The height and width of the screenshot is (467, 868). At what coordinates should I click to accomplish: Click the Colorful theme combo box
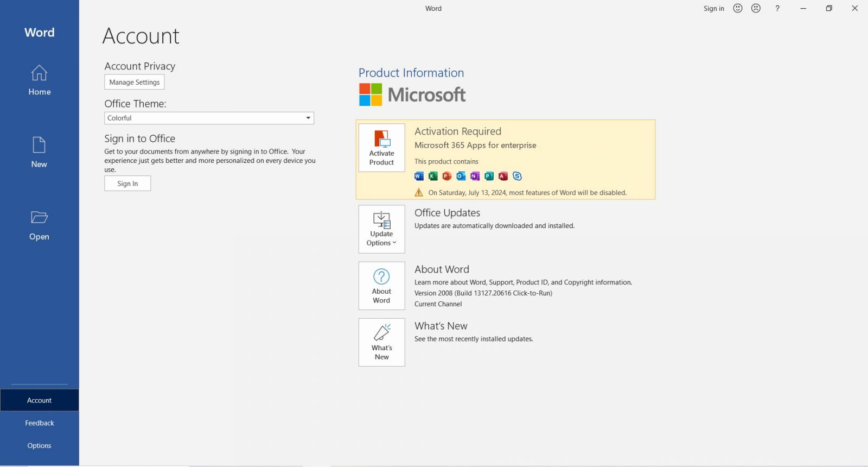point(209,118)
